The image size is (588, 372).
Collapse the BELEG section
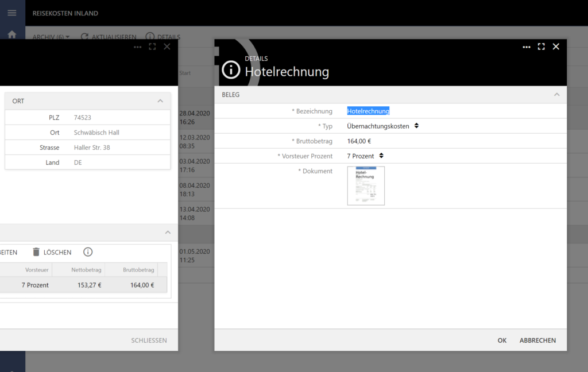tap(556, 95)
